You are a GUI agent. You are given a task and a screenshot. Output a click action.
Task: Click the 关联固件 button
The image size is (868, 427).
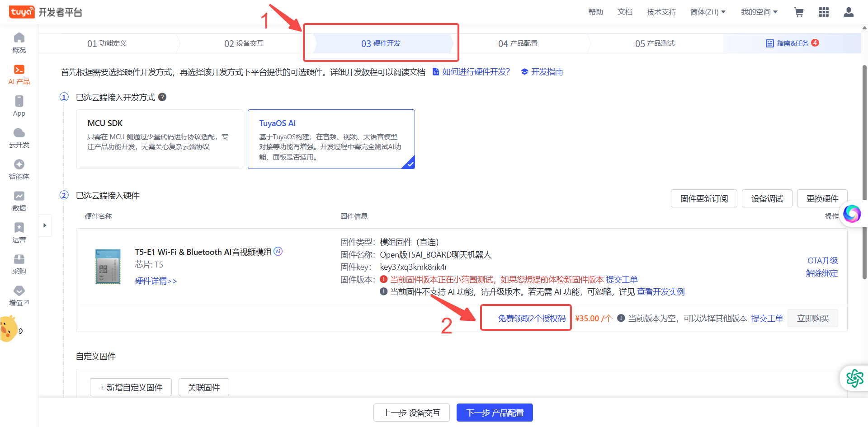pyautogui.click(x=204, y=387)
